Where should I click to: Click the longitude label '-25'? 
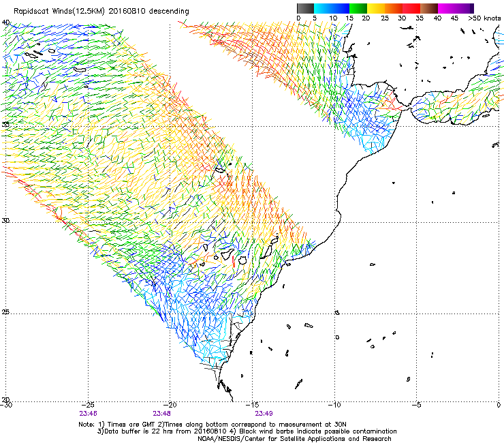pyautogui.click(x=88, y=405)
